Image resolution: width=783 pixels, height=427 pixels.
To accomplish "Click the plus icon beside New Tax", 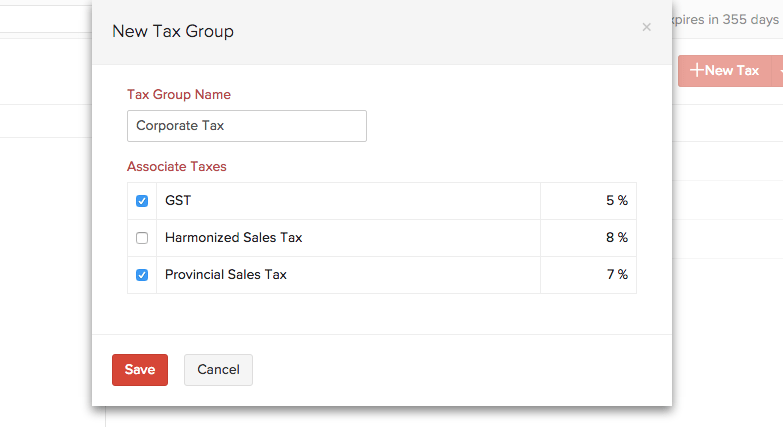I will (x=696, y=70).
